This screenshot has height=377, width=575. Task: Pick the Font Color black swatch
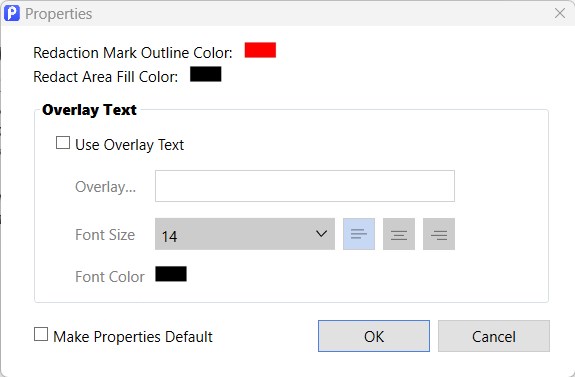click(x=171, y=274)
